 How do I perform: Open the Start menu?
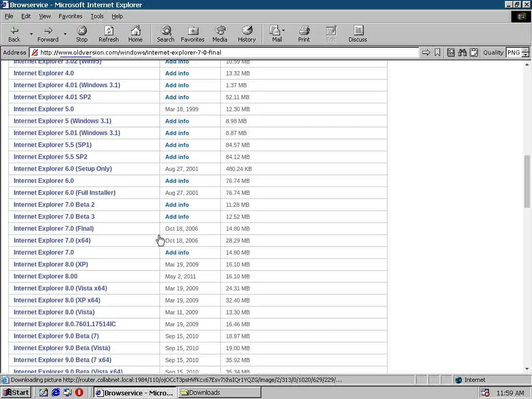(x=16, y=393)
